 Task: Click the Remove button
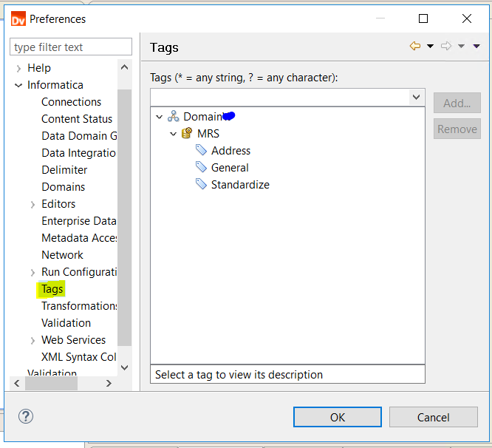(x=457, y=129)
